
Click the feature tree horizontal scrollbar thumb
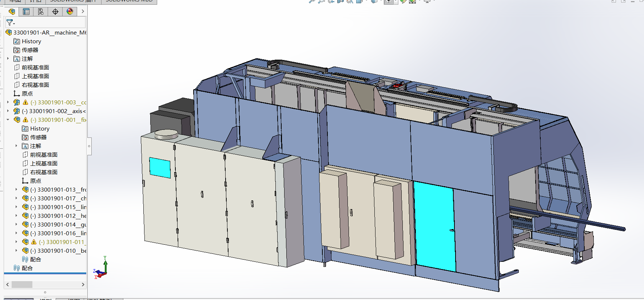(22, 284)
